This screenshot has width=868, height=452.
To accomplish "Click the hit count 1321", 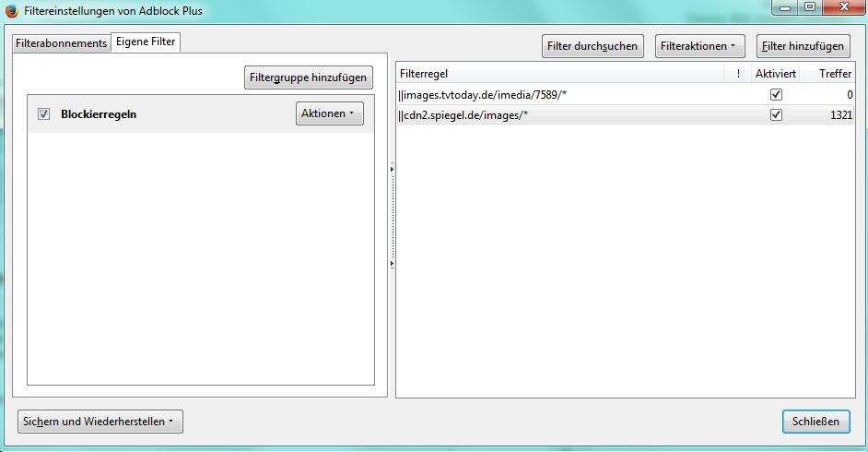I will [x=841, y=115].
